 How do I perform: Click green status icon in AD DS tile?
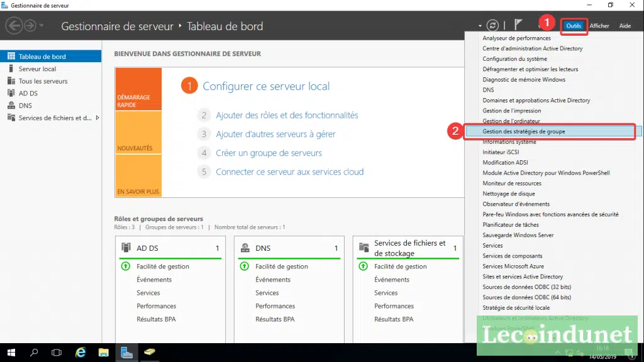coord(126,266)
